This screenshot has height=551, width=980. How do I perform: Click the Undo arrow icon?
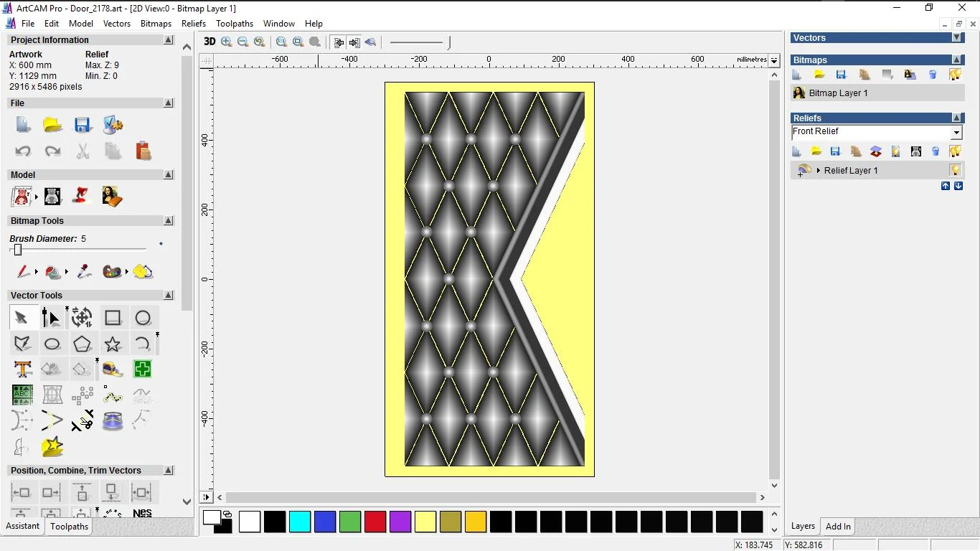pyautogui.click(x=23, y=151)
